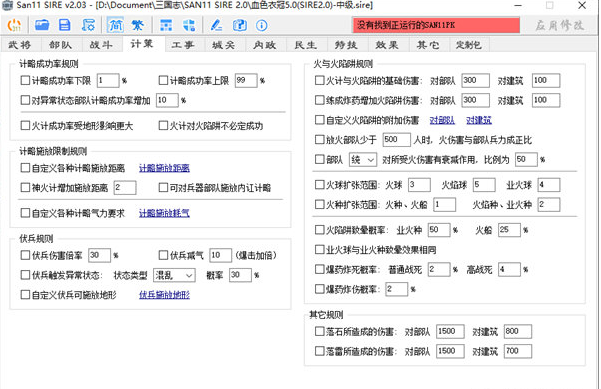Viewport: 601px width, 389px height.
Task: Click 落石 对部队 1500 field
Action: 450,331
